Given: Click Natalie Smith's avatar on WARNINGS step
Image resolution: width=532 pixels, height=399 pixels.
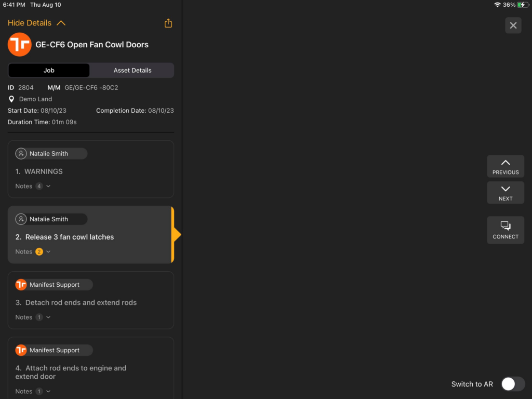Looking at the screenshot, I should click(21, 153).
